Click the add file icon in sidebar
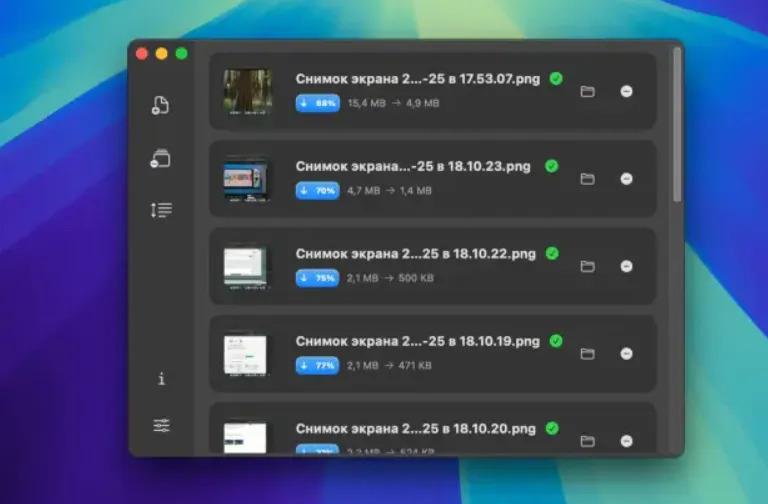Viewport: 768px width, 504px height. click(x=160, y=105)
